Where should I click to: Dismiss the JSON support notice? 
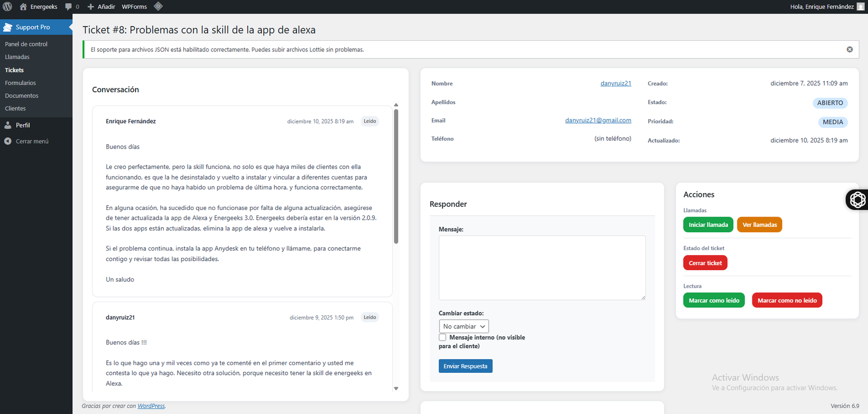pos(850,49)
